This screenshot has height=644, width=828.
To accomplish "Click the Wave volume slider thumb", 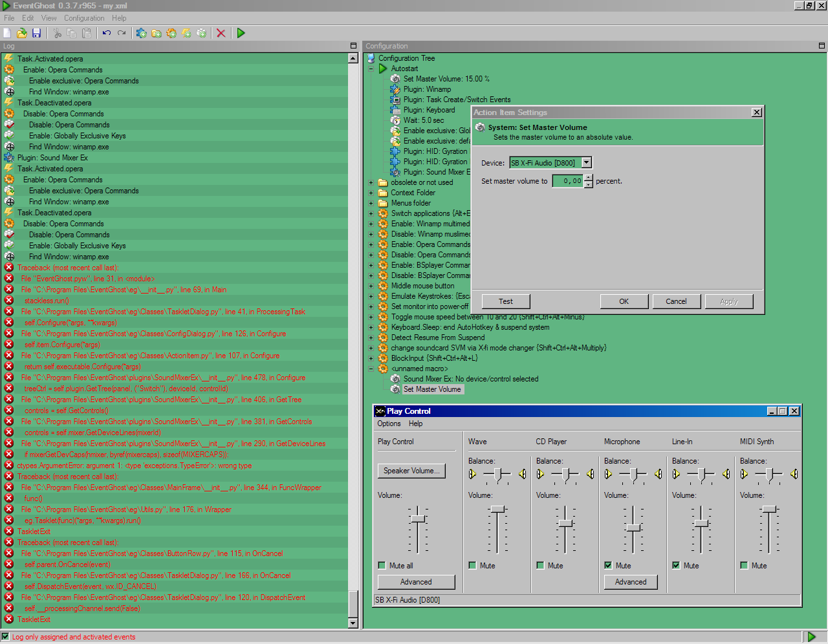I will tap(497, 510).
